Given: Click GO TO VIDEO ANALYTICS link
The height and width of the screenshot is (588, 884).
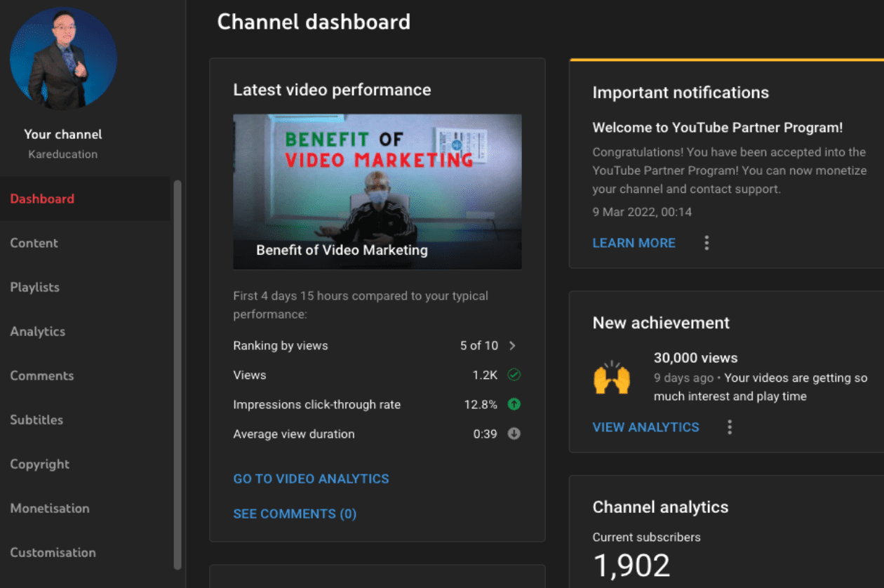Looking at the screenshot, I should tap(311, 479).
